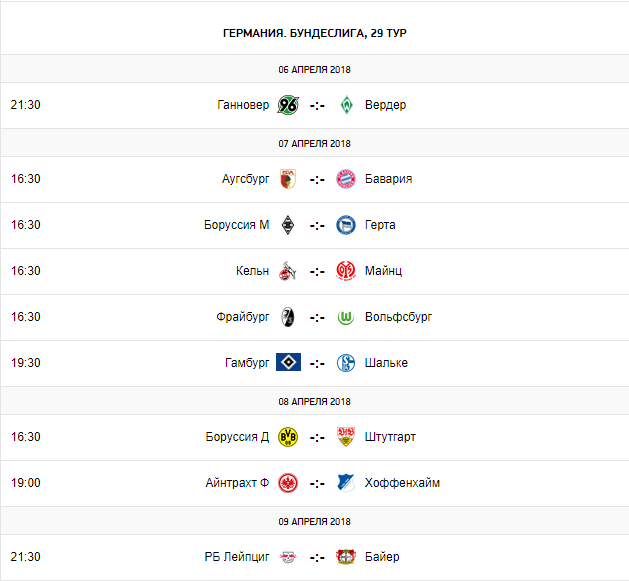The image size is (629, 581).
Task: Click the Werder Bremen club logo
Action: pyautogui.click(x=346, y=105)
